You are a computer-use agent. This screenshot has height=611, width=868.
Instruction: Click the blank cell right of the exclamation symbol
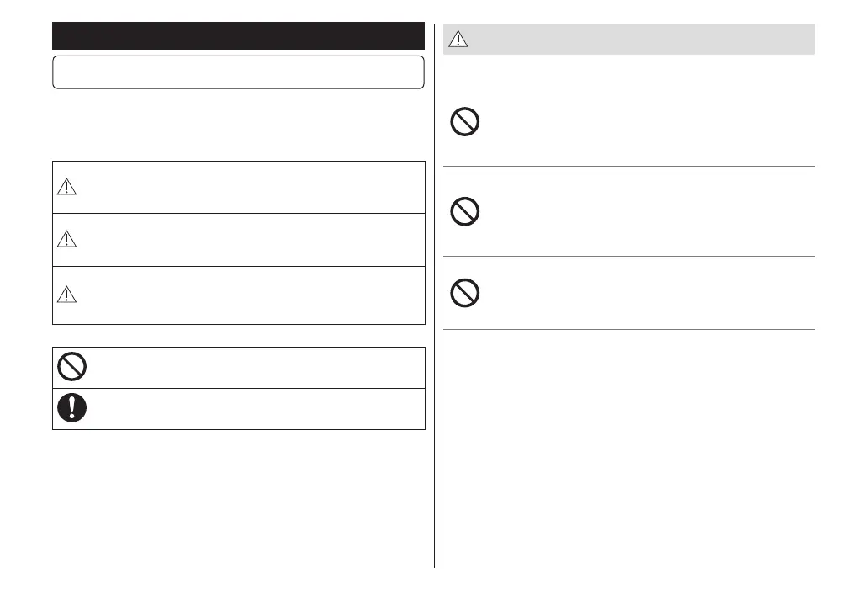252,409
